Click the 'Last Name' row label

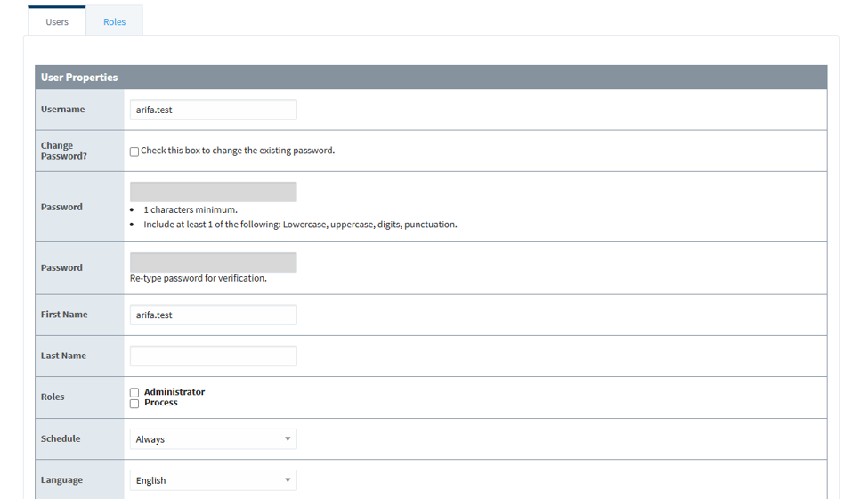pos(64,356)
